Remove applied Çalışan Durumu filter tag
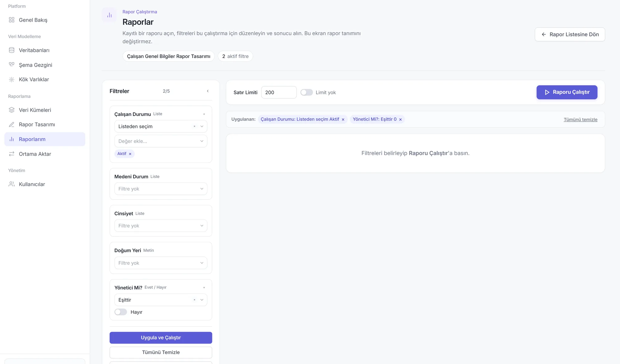This screenshot has width=620, height=364. [343, 119]
